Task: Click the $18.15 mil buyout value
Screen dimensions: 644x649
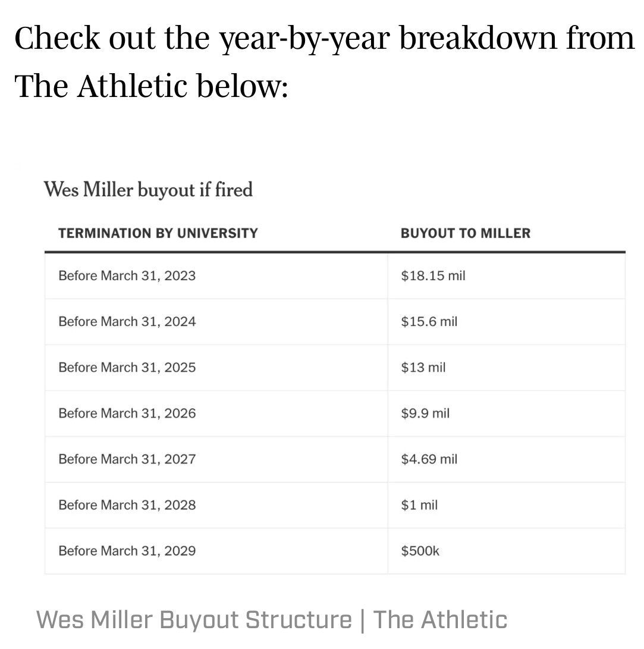Action: pos(433,275)
